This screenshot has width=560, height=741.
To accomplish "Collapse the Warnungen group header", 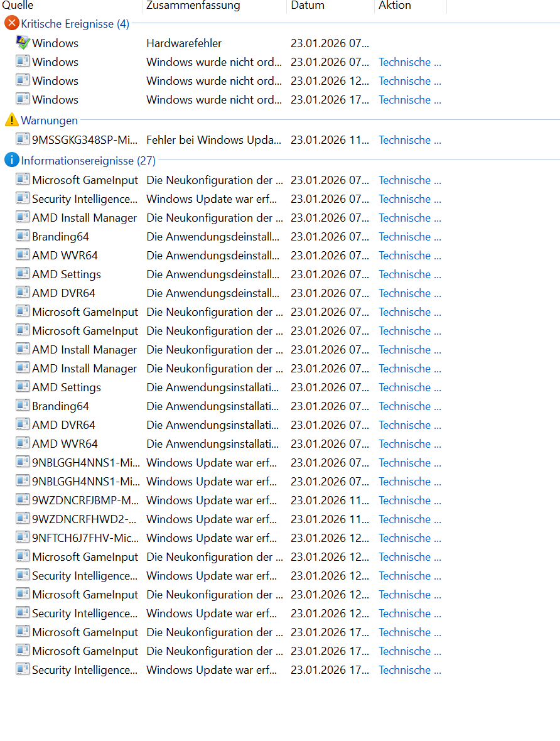I will 49,121.
